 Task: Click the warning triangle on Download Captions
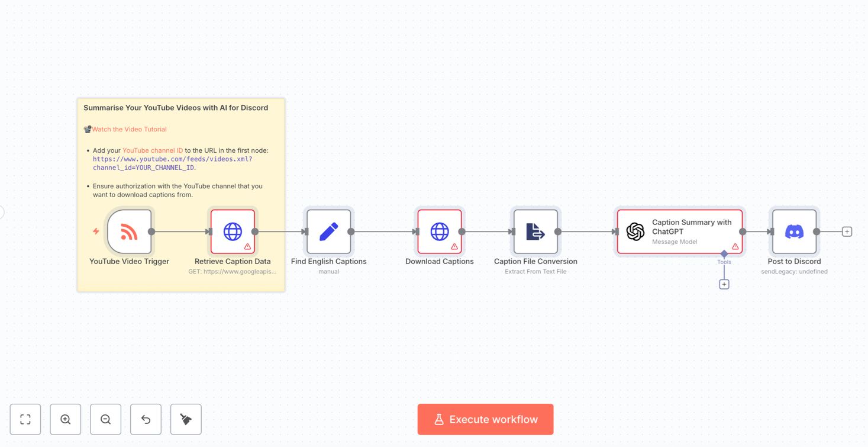tap(454, 246)
